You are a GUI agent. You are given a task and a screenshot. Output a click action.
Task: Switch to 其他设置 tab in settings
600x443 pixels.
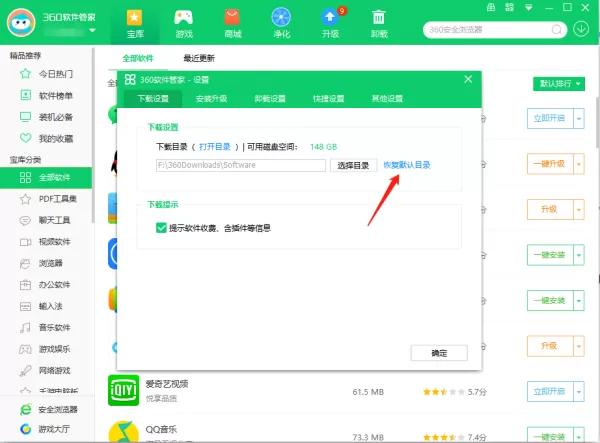coord(387,99)
